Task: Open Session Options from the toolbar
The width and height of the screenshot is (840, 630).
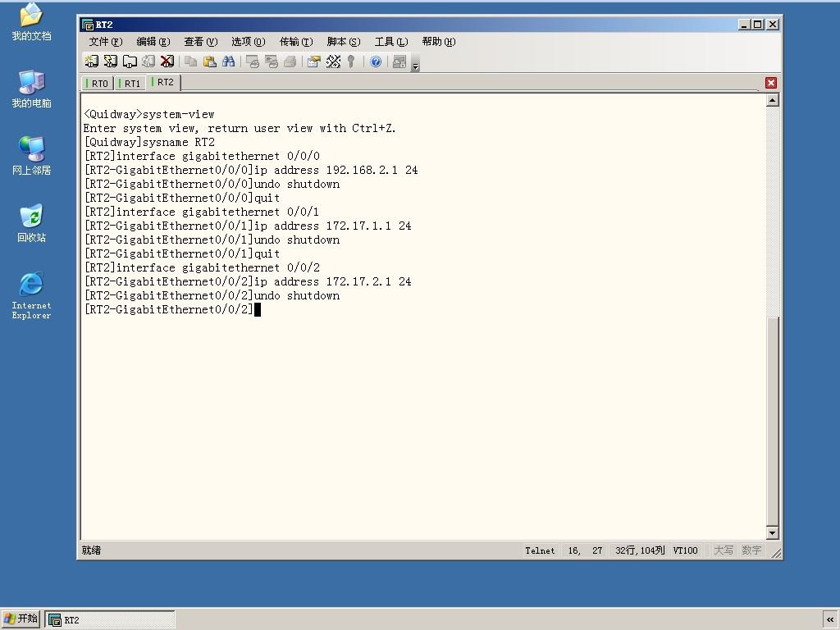Action: pyautogui.click(x=314, y=62)
